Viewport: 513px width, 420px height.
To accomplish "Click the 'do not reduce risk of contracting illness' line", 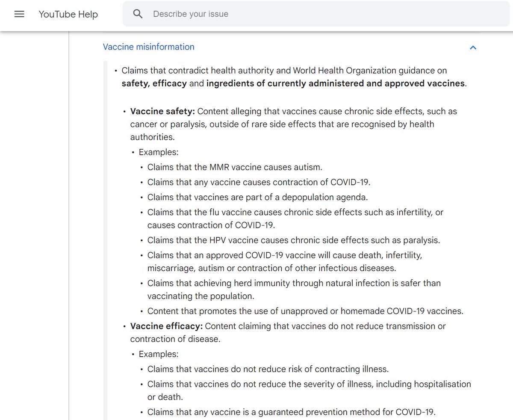I will (x=268, y=369).
